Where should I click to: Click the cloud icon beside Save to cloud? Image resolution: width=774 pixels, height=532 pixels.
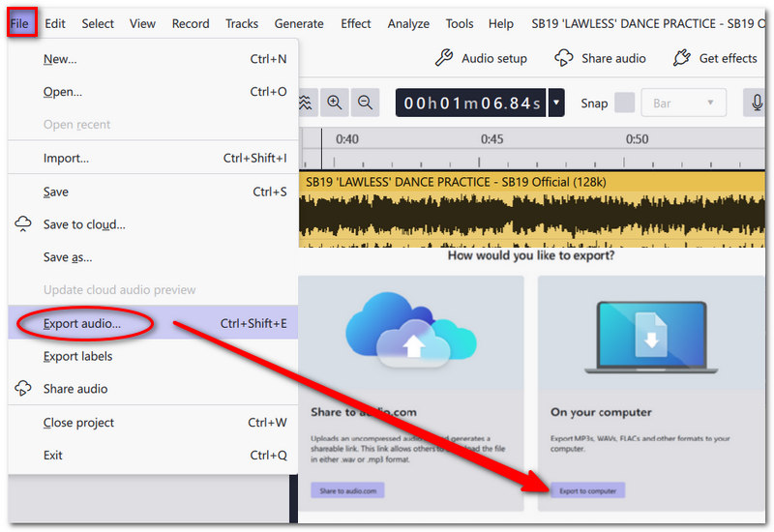coord(23,223)
